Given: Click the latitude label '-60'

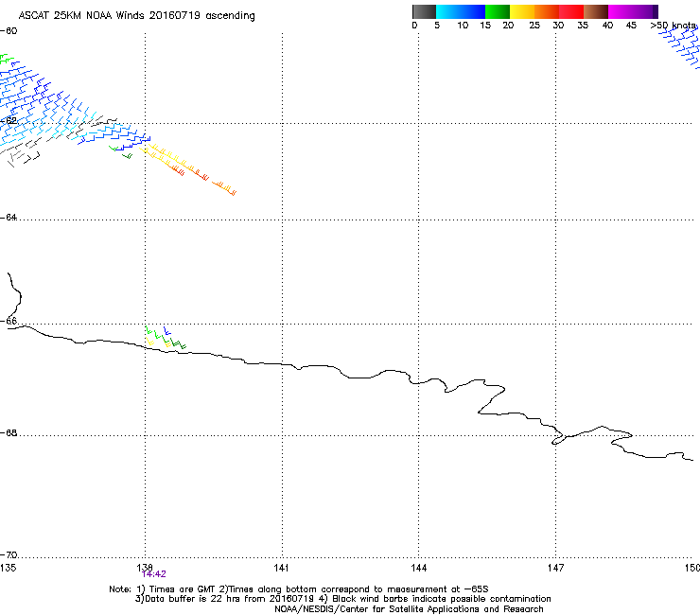Looking at the screenshot, I should (x=9, y=31).
